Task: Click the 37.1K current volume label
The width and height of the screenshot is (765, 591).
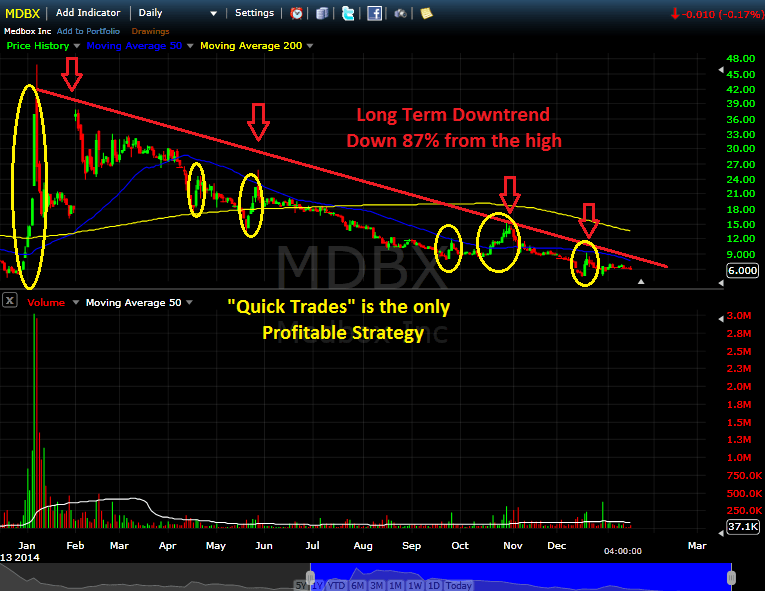Action: click(x=743, y=527)
